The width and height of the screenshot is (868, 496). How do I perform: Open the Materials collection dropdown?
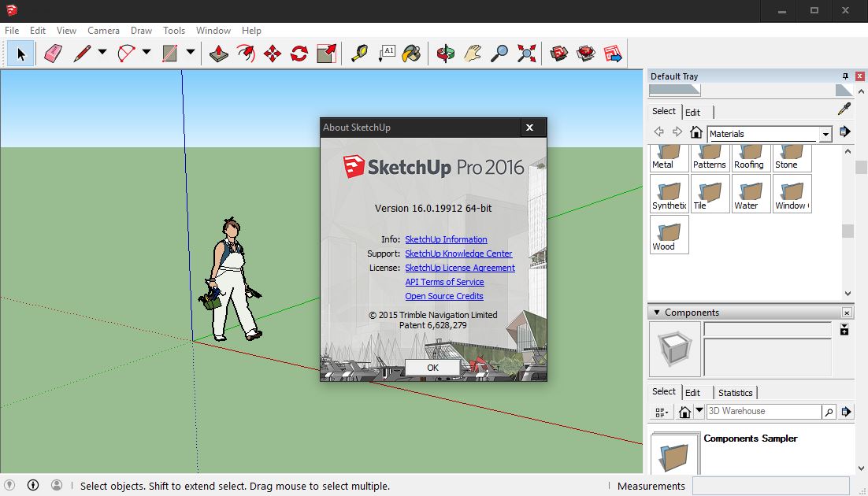[825, 135]
